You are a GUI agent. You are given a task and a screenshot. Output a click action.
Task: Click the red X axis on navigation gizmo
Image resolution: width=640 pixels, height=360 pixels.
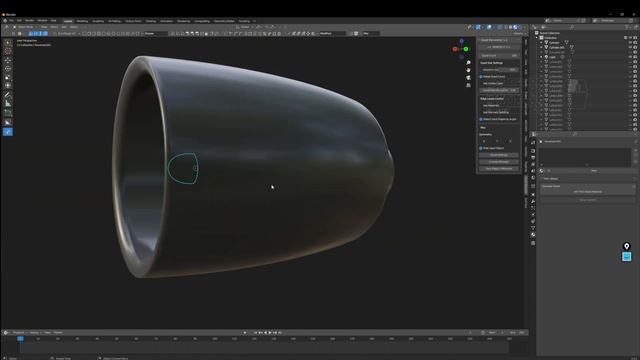(455, 49)
